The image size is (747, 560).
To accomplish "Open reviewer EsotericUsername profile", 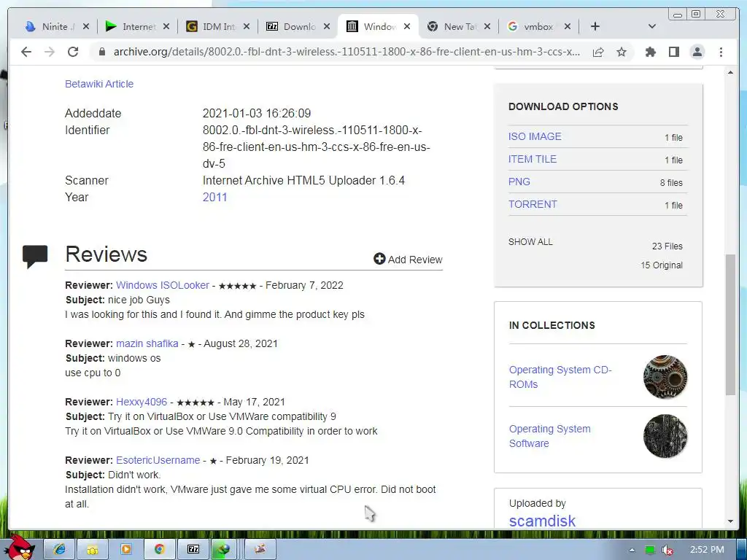I will [158, 460].
